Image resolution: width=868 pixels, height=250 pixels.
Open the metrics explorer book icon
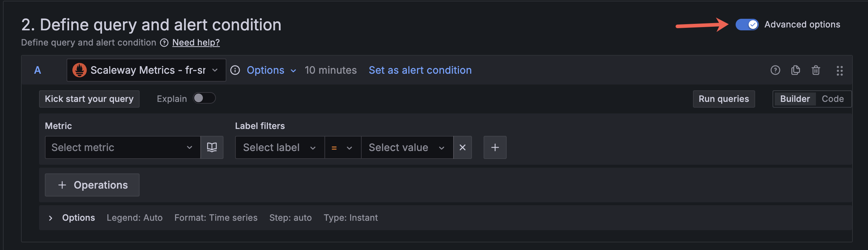[212, 147]
